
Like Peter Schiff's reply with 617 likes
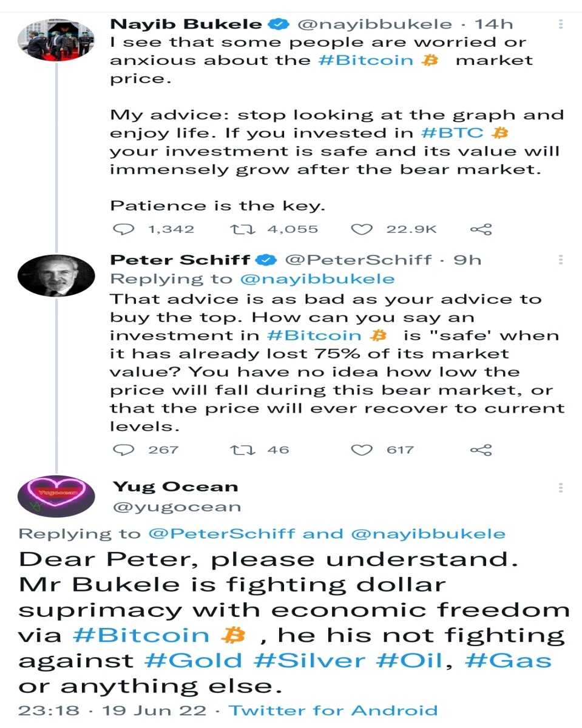coord(362,450)
